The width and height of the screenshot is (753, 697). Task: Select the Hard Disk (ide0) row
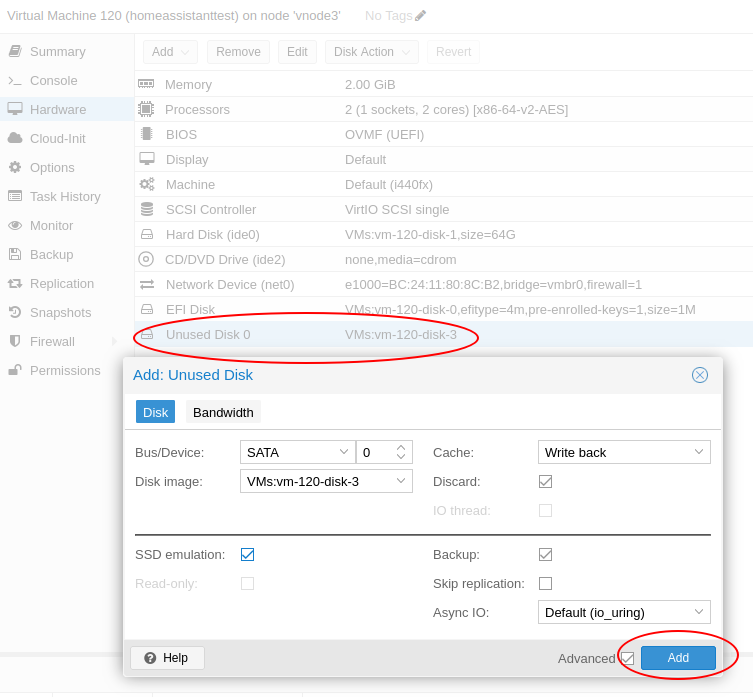(x=444, y=234)
